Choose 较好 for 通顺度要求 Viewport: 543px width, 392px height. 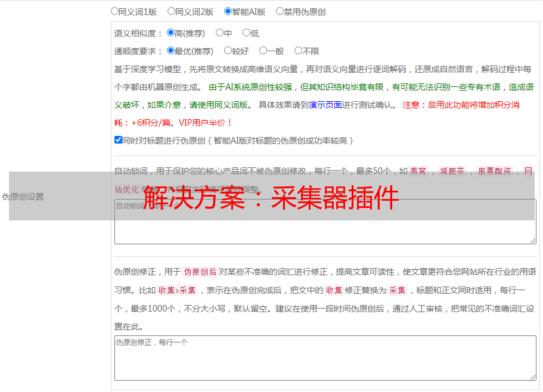228,51
